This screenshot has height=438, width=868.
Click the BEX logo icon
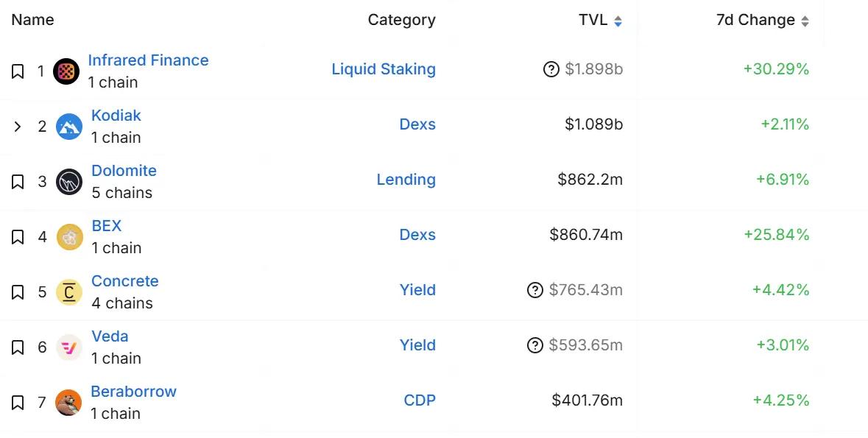(x=69, y=237)
